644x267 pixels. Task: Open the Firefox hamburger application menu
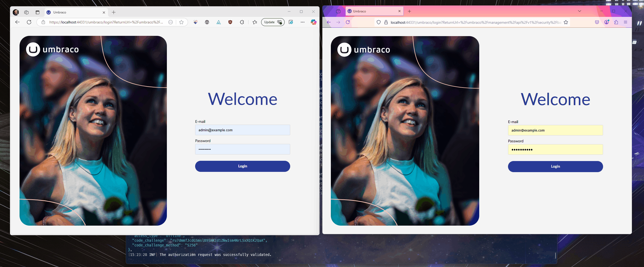coord(626,22)
